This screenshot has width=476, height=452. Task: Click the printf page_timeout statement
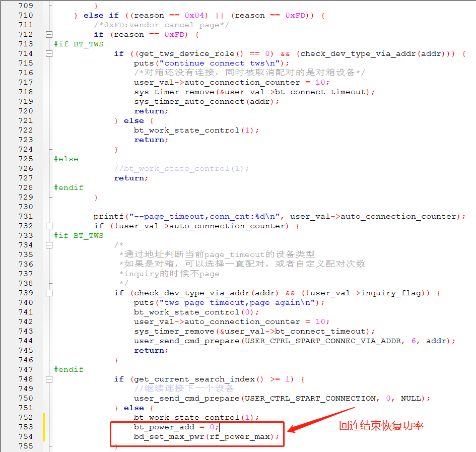[279, 216]
